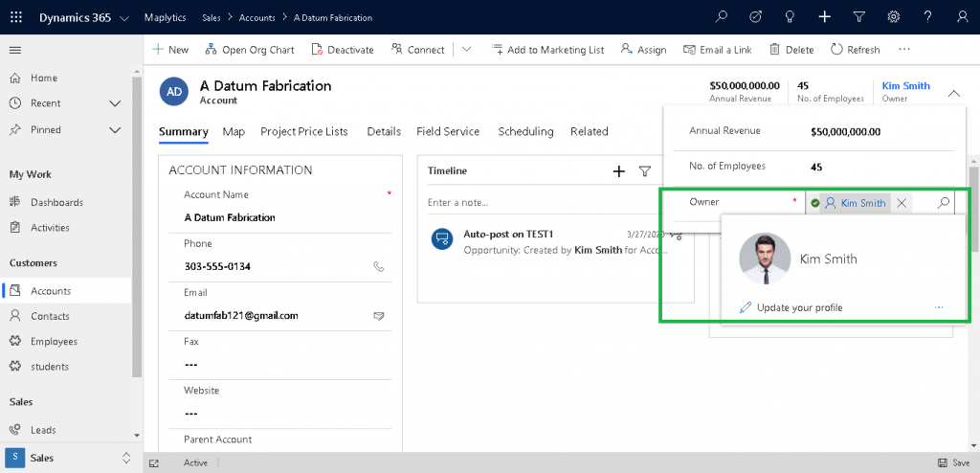The image size is (980, 473).
Task: Open the Field Service tab
Action: click(x=448, y=131)
